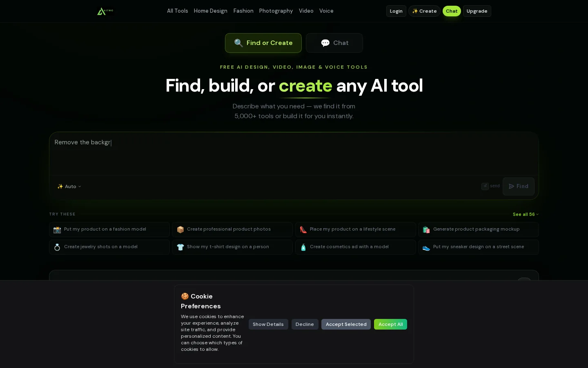Click the AITMO logo in the header
Image resolution: width=588 pixels, height=368 pixels.
pos(105,11)
